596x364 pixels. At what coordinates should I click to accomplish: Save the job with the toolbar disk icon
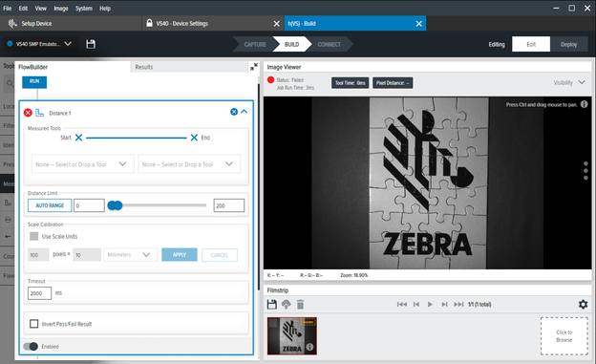point(91,44)
